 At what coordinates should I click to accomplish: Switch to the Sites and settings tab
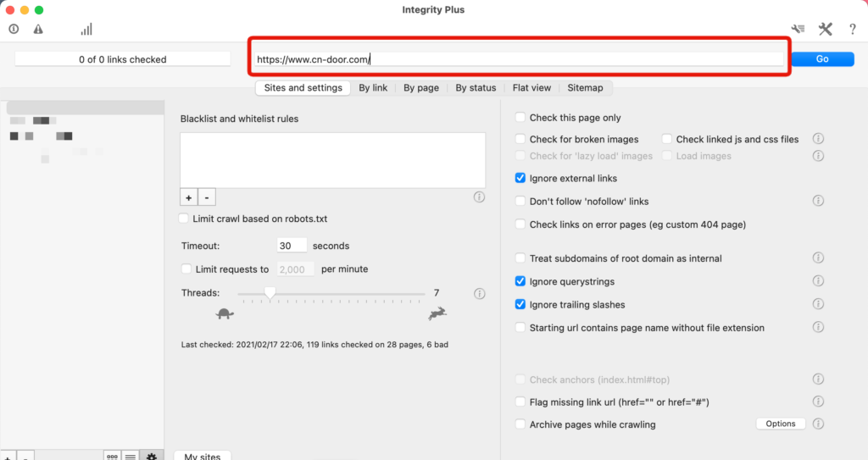[x=303, y=87]
